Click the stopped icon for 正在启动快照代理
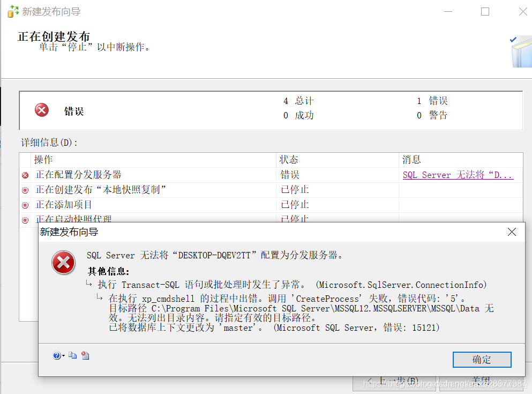 point(25,220)
